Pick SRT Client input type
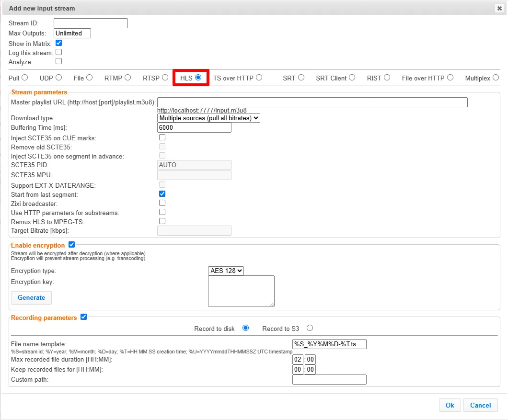Image resolution: width=508 pixels, height=420 pixels. pos(352,78)
